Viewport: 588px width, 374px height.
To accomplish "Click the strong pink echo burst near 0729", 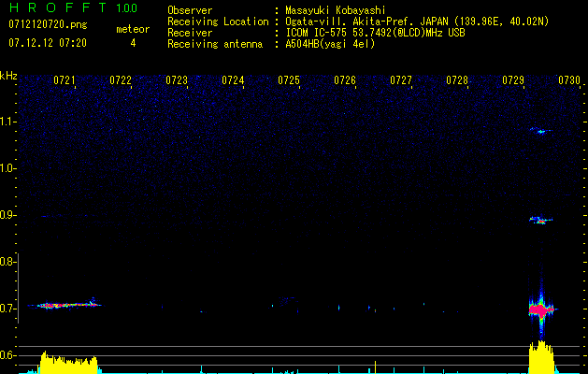I will click(x=540, y=309).
